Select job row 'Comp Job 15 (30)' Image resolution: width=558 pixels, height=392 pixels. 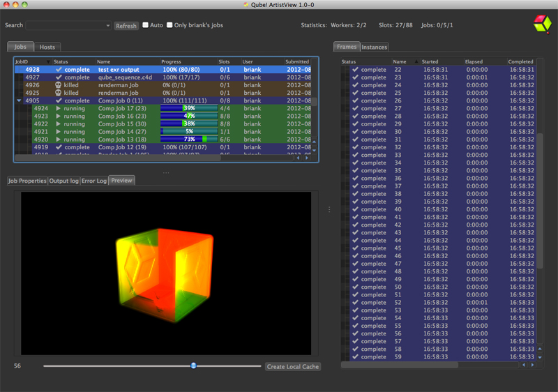pyautogui.click(x=163, y=123)
